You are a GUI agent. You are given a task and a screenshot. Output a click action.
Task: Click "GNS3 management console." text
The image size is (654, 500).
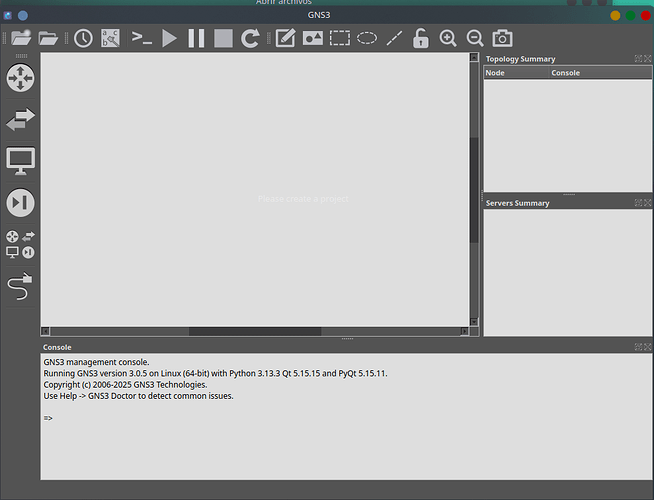(x=96, y=362)
